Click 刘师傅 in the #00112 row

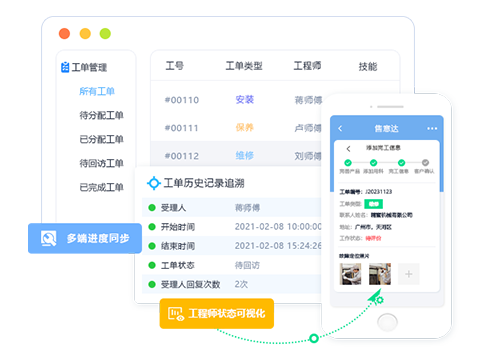[308, 156]
